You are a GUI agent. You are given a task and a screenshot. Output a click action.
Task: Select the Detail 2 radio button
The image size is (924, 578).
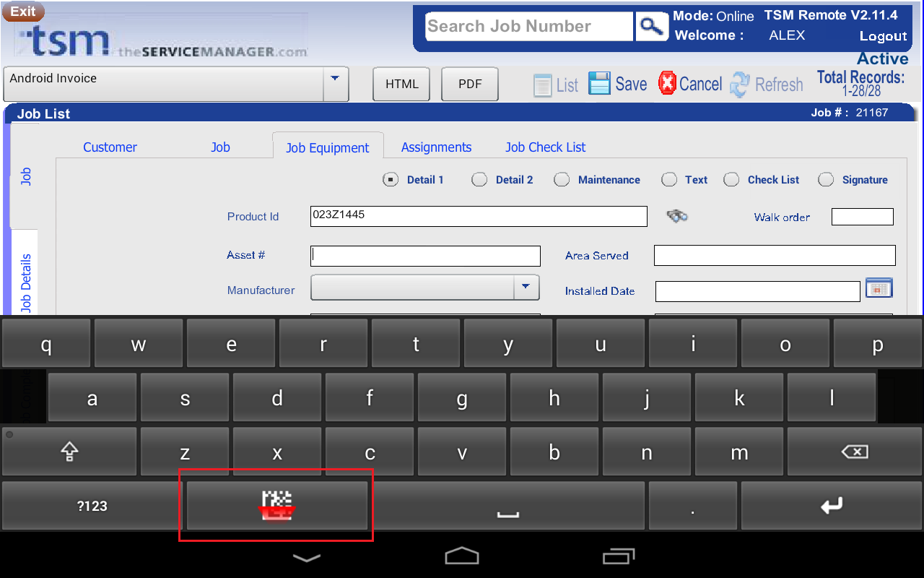click(479, 180)
